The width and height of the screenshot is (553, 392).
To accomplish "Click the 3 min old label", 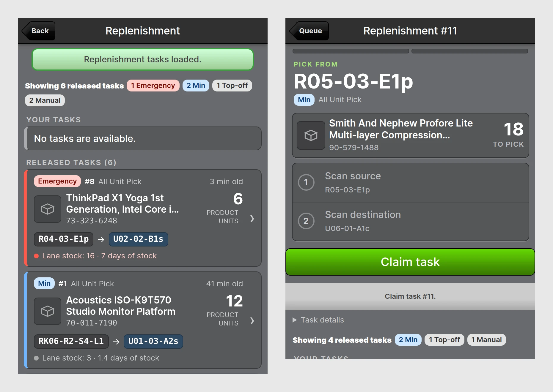I will point(226,181).
